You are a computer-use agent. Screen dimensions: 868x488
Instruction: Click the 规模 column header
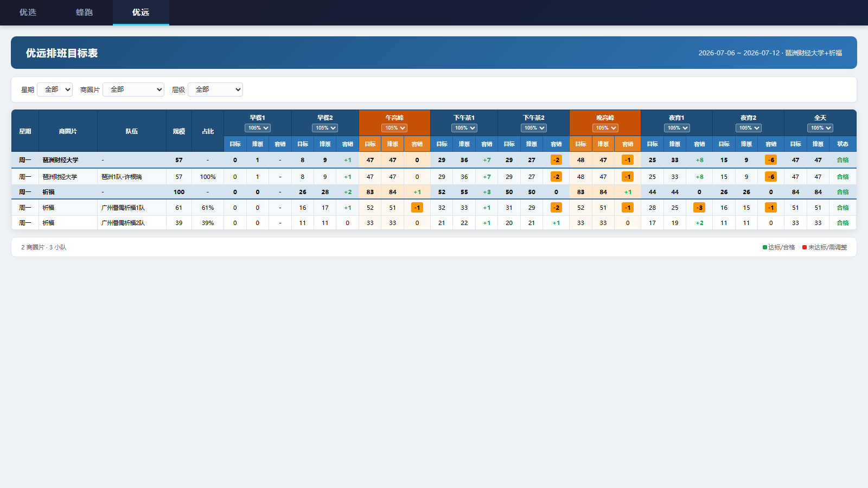[179, 131]
